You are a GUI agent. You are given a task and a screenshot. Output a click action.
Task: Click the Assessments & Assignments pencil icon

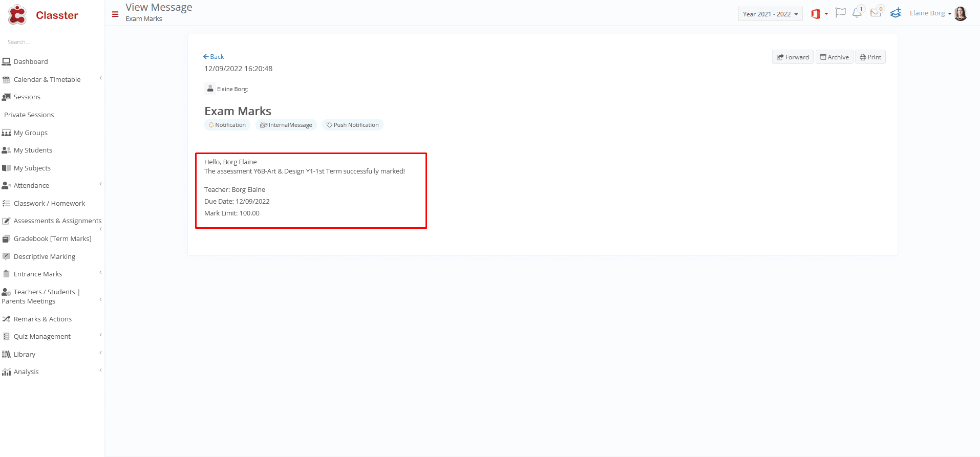click(6, 221)
